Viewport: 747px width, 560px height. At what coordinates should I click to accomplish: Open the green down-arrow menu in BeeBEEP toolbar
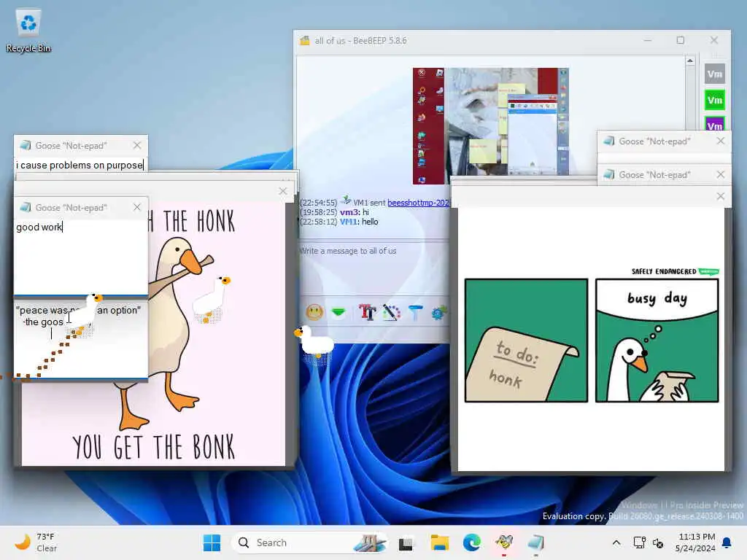338,312
